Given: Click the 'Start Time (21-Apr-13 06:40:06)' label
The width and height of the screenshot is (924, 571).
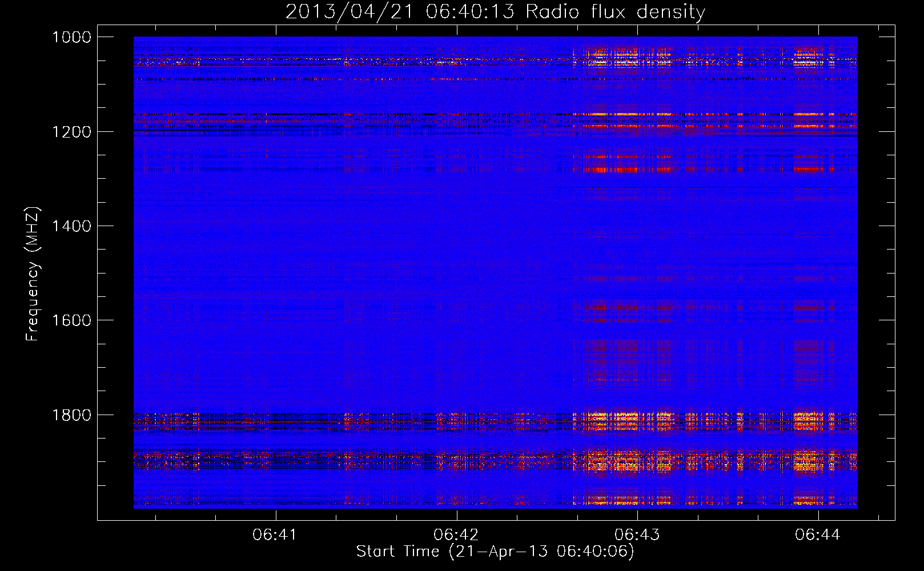Looking at the screenshot, I should click(495, 552).
